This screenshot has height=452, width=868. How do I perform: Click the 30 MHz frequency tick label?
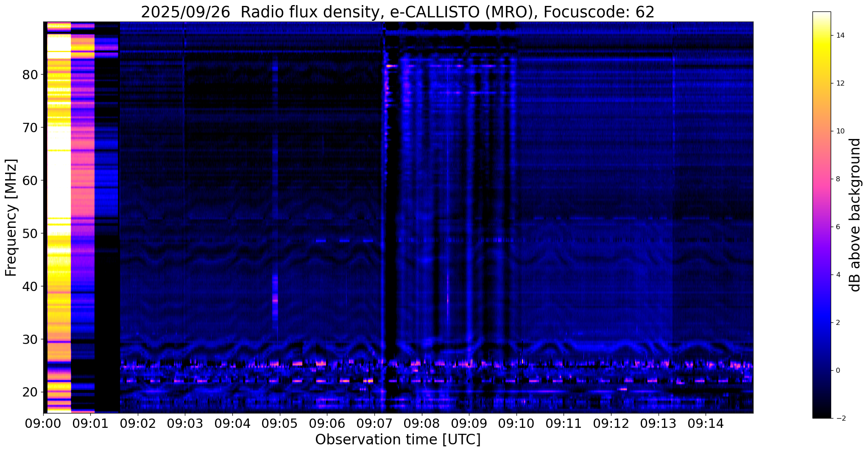point(31,339)
